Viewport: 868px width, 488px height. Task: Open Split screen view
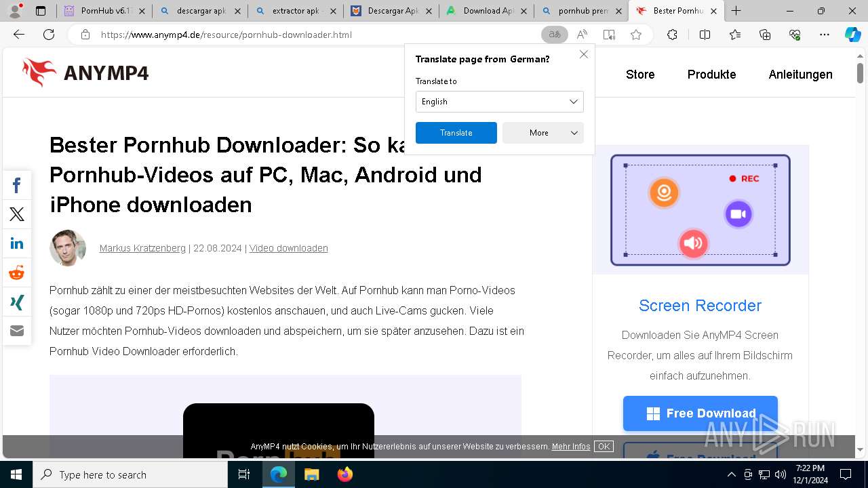705,35
